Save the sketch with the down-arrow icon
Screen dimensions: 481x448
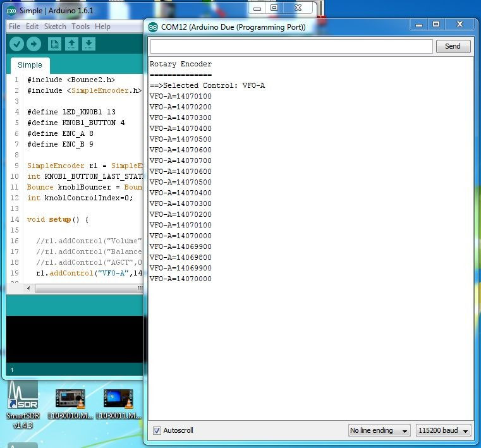click(x=89, y=44)
